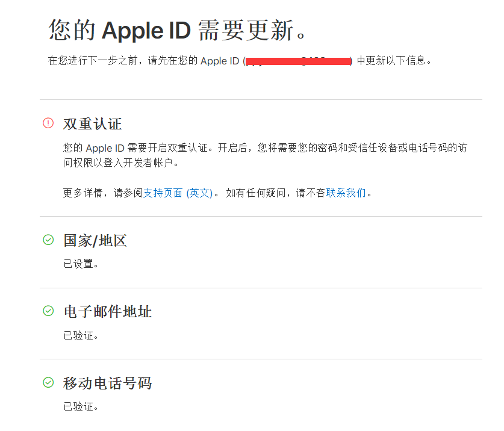The height and width of the screenshot is (431, 504).
Task: Click the 已验证 status under 移动电话号码
Action: click(x=81, y=406)
